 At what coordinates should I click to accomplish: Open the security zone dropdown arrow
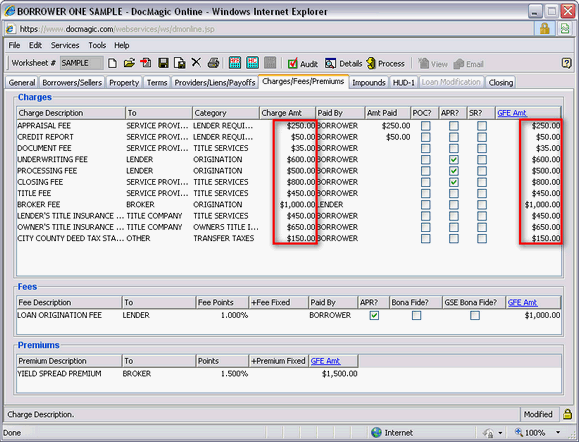pos(500,433)
